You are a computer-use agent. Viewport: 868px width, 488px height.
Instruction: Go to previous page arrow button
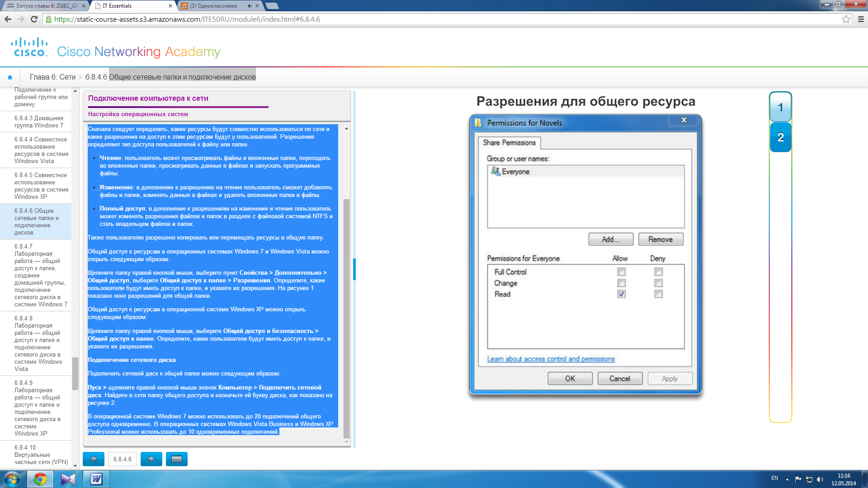[x=94, y=459]
